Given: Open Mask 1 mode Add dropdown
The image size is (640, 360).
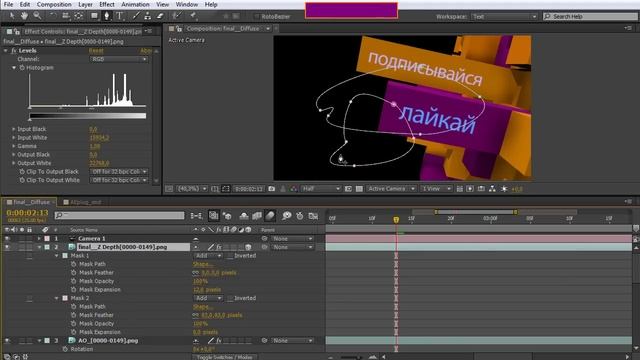Looking at the screenshot, I should click(208, 256).
